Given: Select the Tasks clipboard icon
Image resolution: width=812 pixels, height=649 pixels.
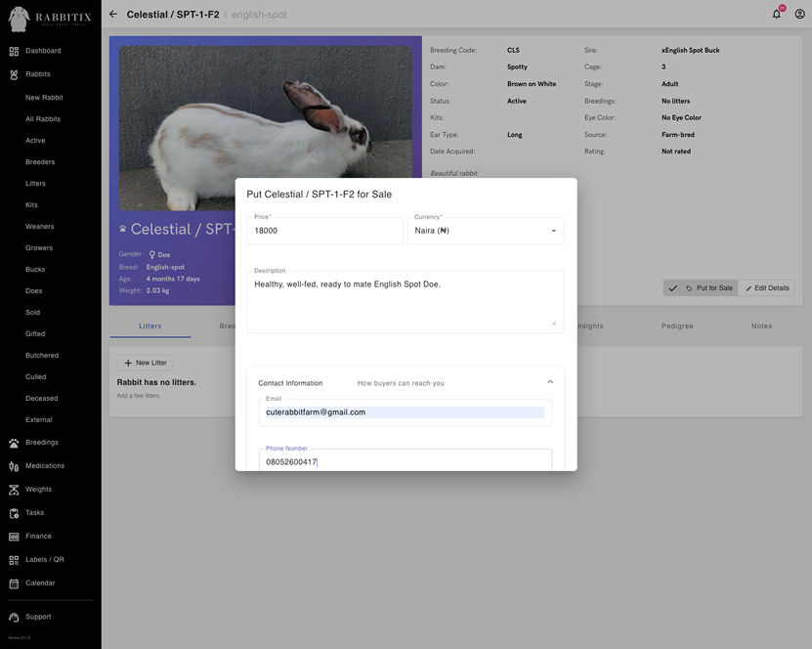Looking at the screenshot, I should click(14, 512).
